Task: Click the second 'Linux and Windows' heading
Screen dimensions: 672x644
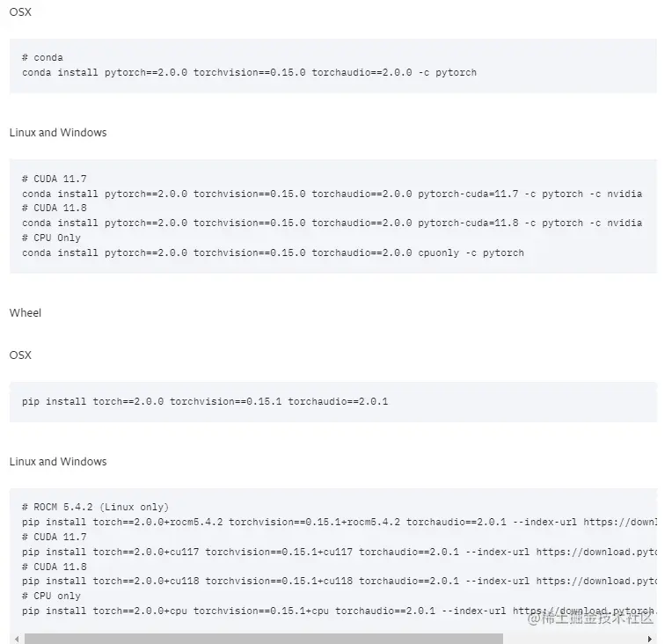Action: pos(58,462)
